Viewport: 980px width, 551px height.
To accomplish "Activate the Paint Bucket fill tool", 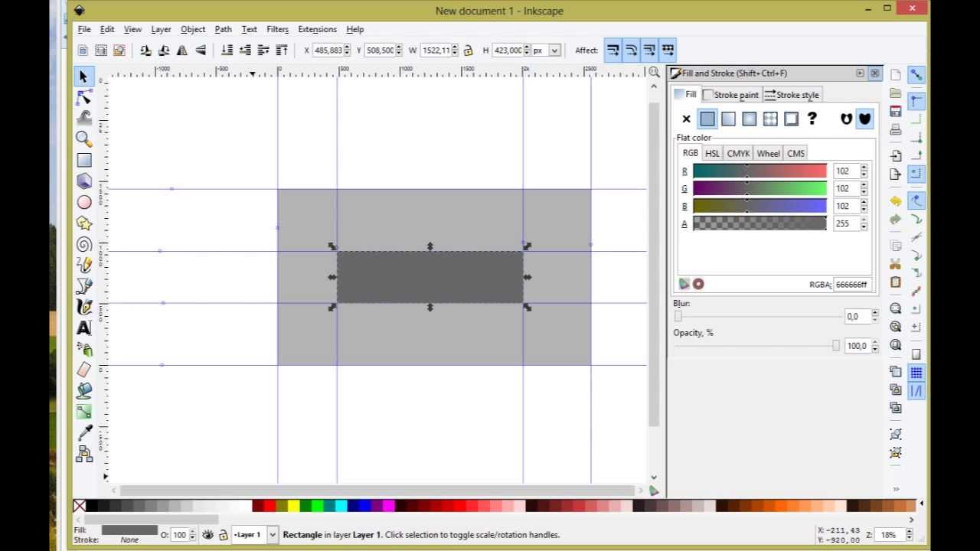I will [x=84, y=390].
